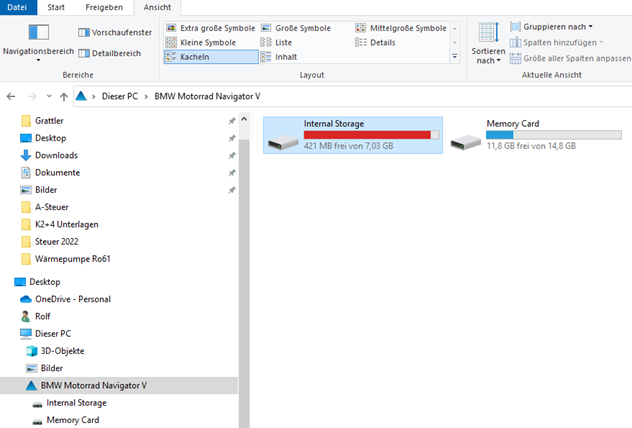The width and height of the screenshot is (632, 428).
Task: Open the recent locations dropdown arrow
Action: 48,96
